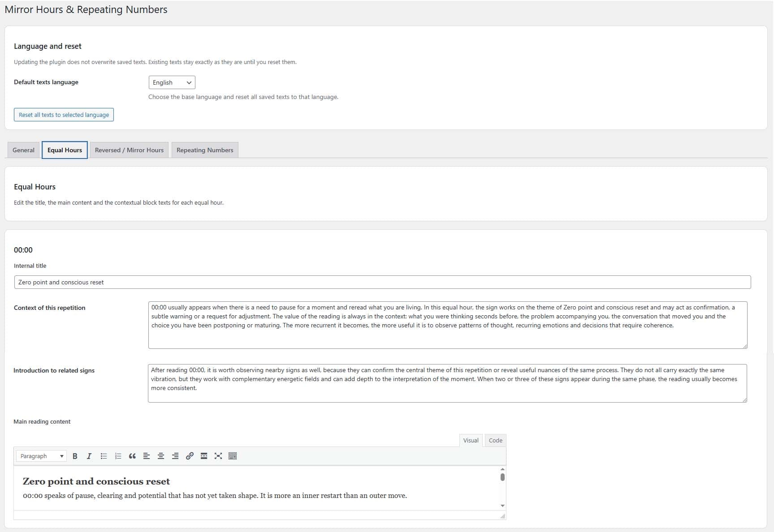Insert a numbered list
Image resolution: width=774 pixels, height=532 pixels.
coord(118,456)
